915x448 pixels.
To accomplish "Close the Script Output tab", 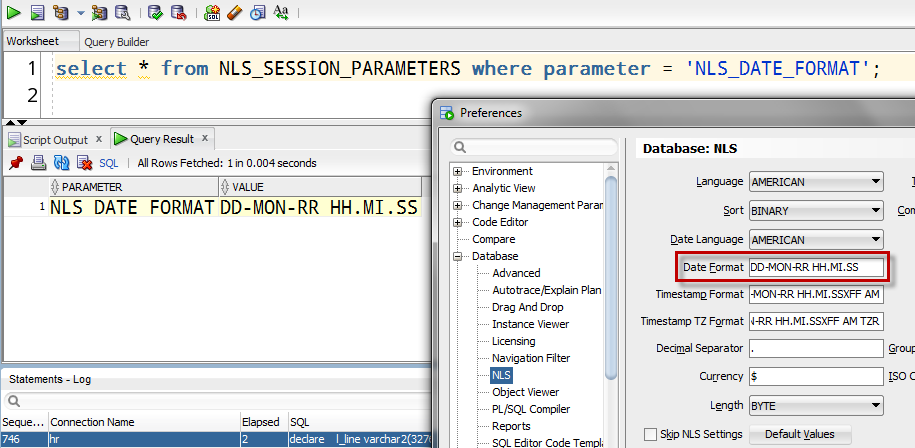I will point(99,139).
